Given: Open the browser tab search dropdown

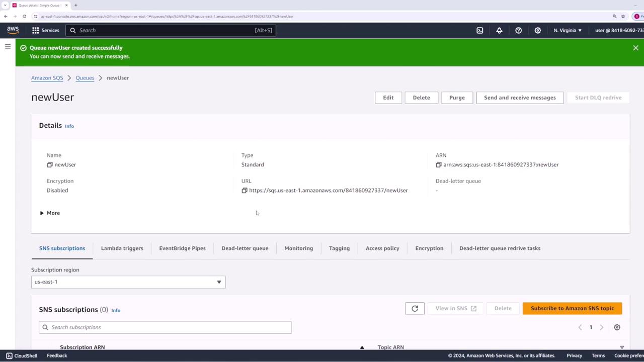Looking at the screenshot, I should click(x=5, y=5).
